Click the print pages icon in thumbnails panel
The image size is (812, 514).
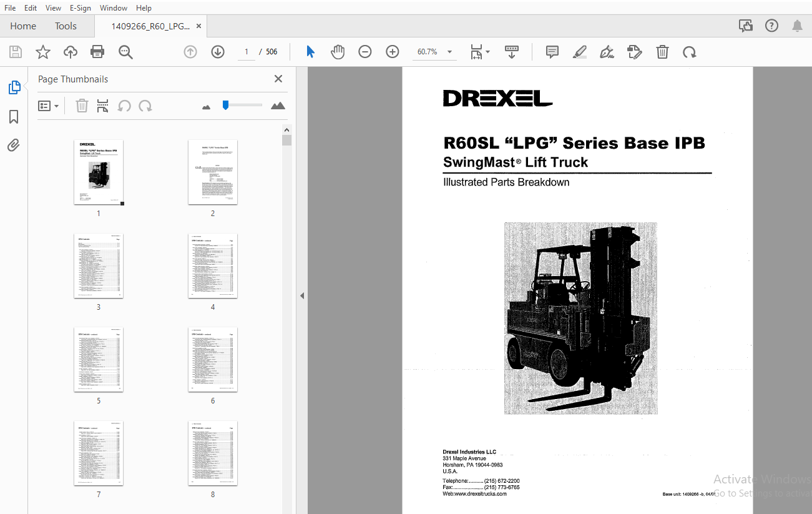tap(103, 106)
